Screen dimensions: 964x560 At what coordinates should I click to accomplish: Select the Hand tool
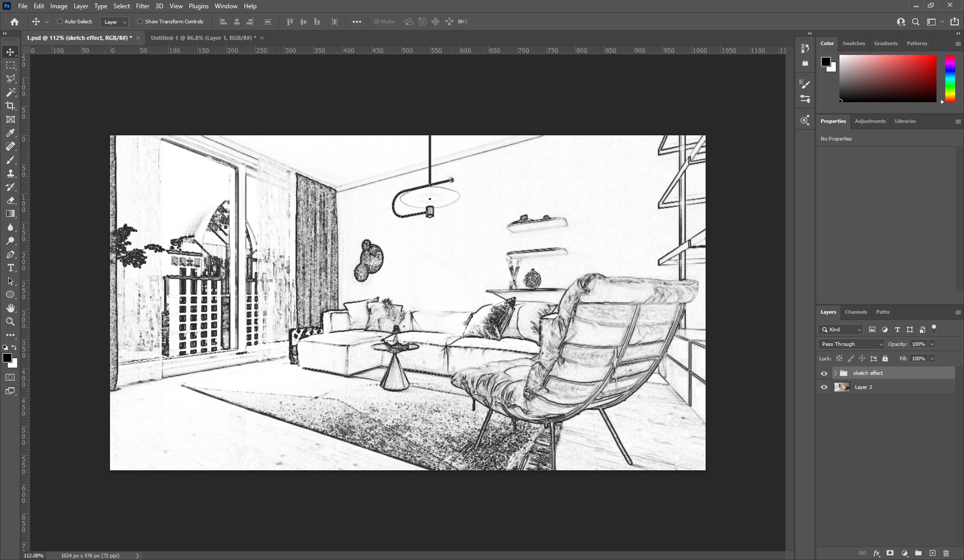click(10, 308)
